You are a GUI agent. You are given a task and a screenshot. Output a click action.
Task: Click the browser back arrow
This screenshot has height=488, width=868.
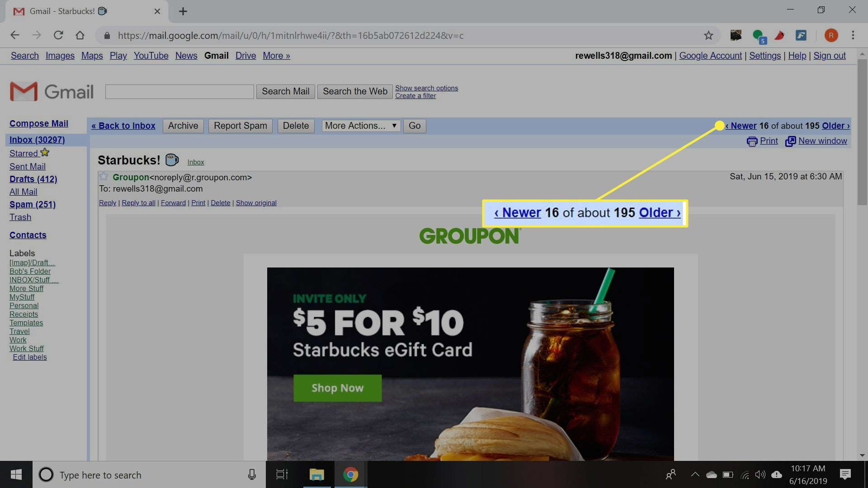15,35
